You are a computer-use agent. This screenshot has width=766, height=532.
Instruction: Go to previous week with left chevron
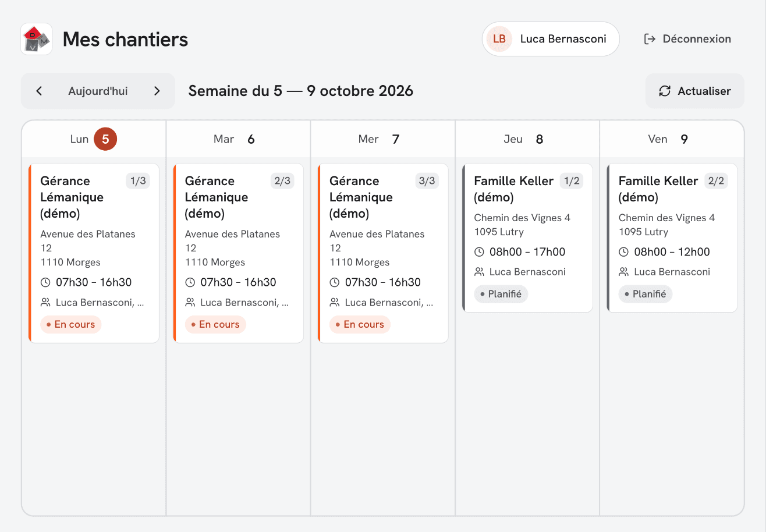tap(39, 91)
